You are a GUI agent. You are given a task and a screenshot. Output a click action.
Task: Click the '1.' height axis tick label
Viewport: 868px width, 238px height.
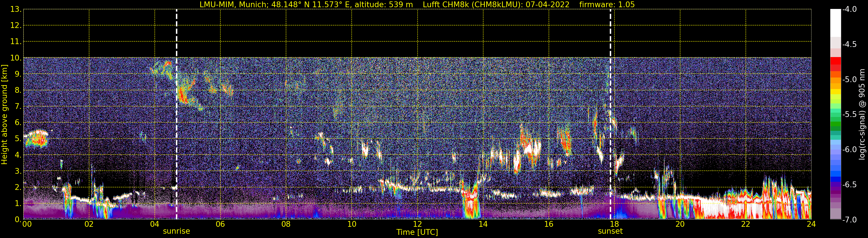click(18, 204)
